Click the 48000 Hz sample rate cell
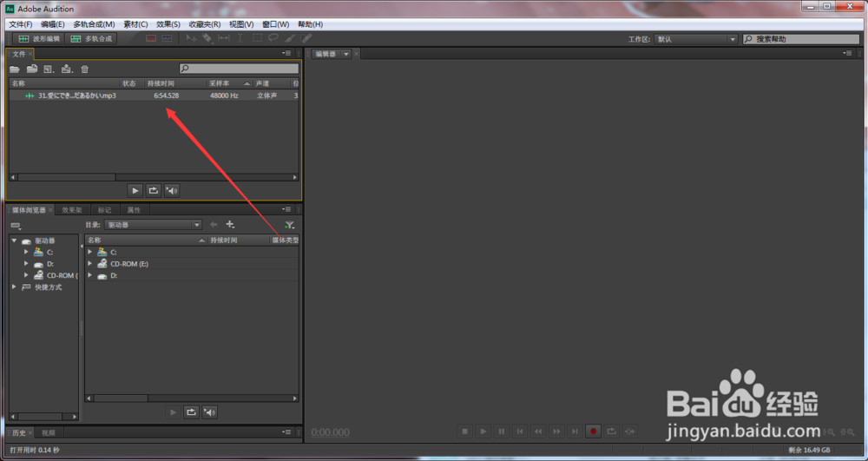The image size is (868, 461). pos(224,95)
